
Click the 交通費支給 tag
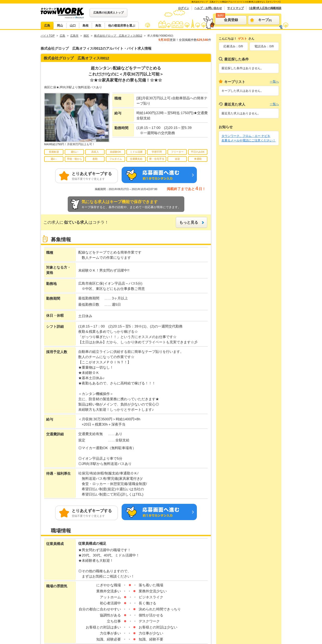136,159
